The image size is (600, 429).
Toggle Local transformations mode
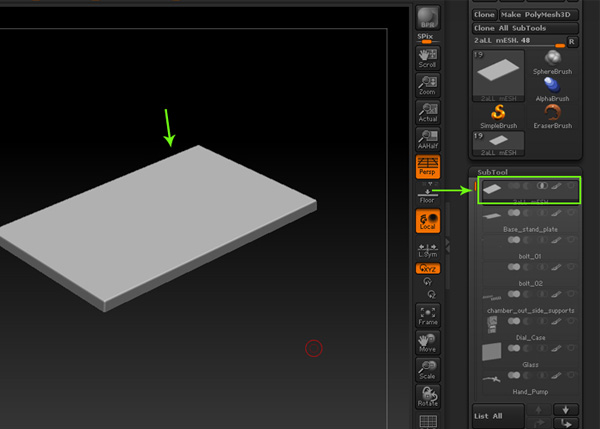(x=428, y=221)
